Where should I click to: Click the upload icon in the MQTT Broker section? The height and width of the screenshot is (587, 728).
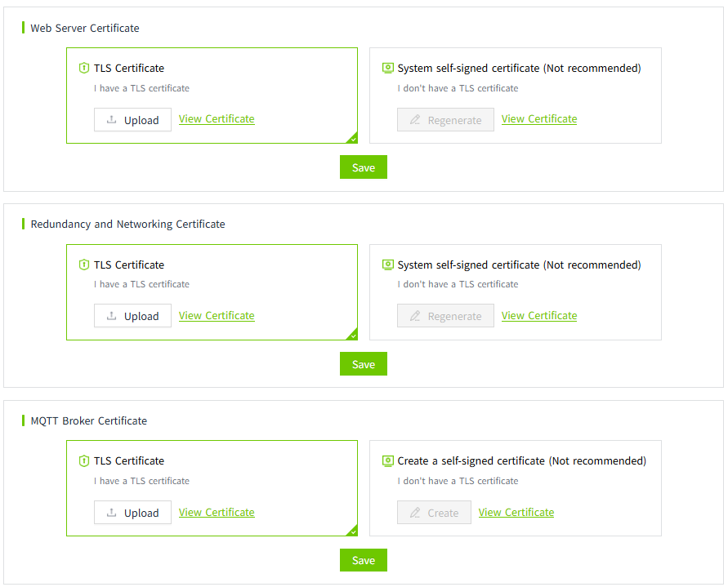(112, 513)
